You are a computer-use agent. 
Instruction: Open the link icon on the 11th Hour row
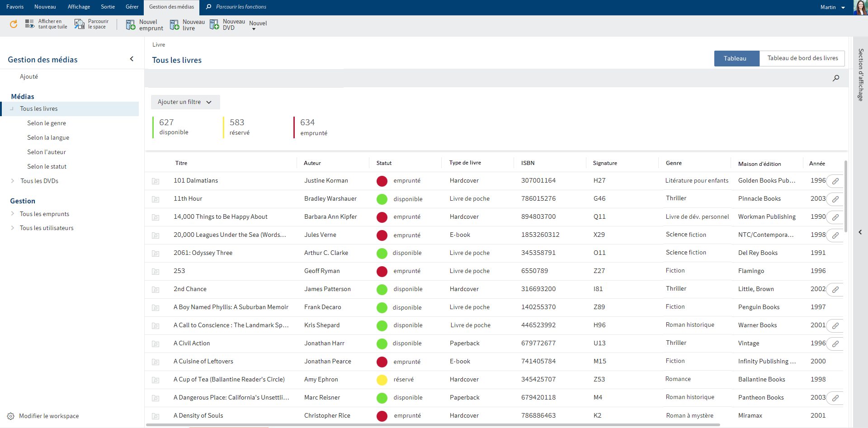[835, 199]
